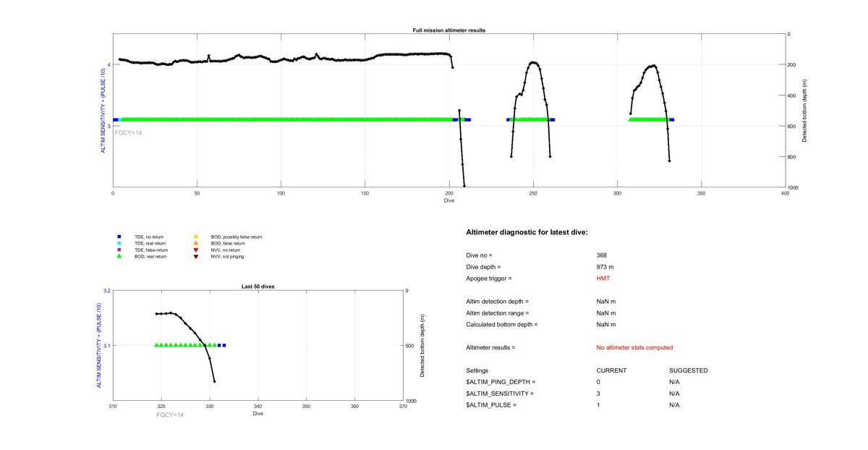868x450 pixels.
Task: Click the dark red NVV not pinging legend marker
Action: (x=195, y=256)
